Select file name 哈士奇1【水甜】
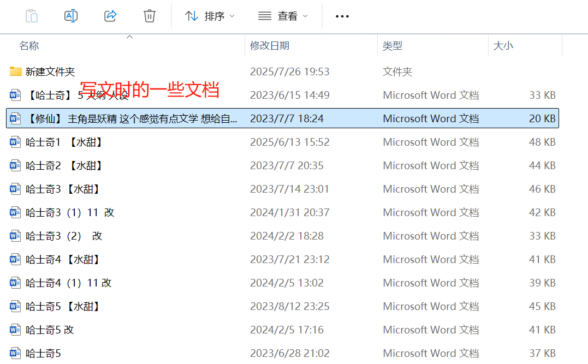The height and width of the screenshot is (364, 588). pos(64,142)
